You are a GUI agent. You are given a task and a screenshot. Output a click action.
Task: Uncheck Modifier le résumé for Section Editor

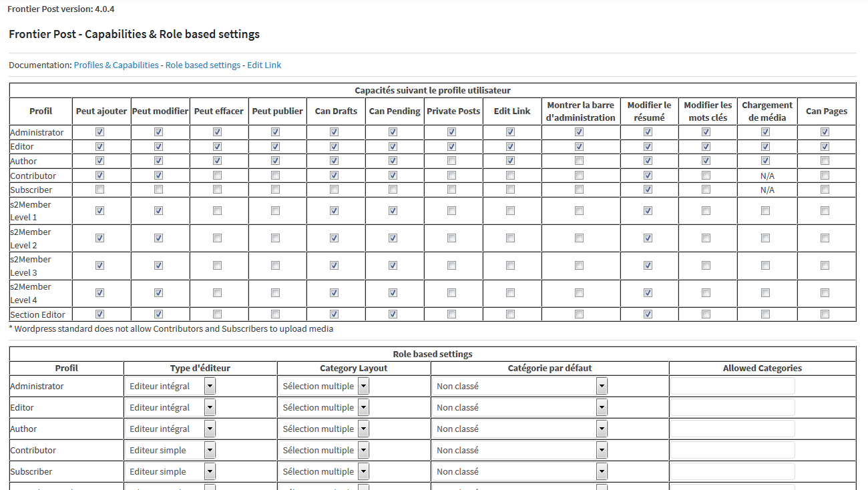point(648,314)
